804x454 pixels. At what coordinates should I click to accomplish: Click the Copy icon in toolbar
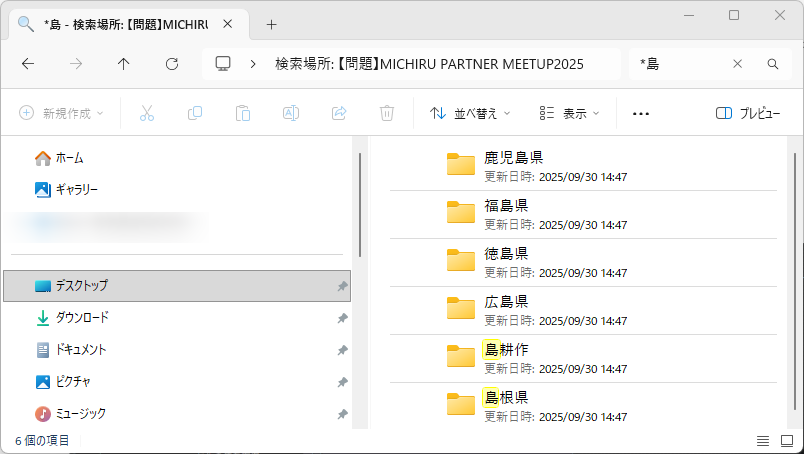pos(195,113)
